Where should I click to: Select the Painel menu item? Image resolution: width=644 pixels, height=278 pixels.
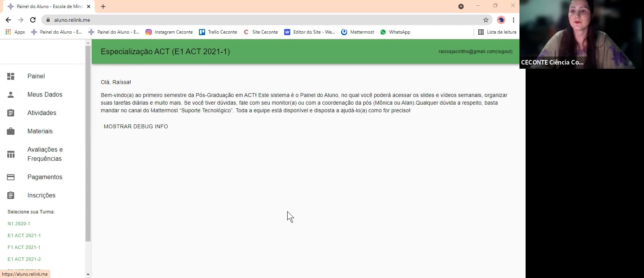42,76
